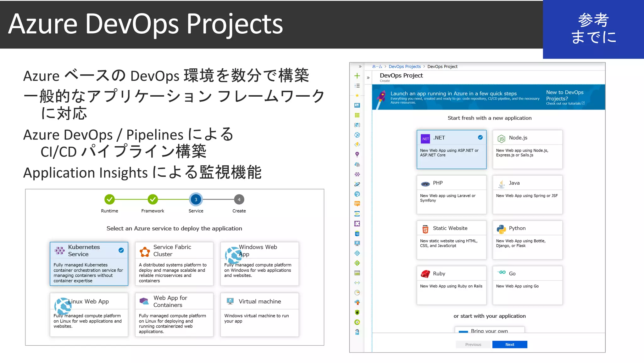This screenshot has height=363, width=644.
Task: Choose Virtual machine service card
Action: pos(259,315)
